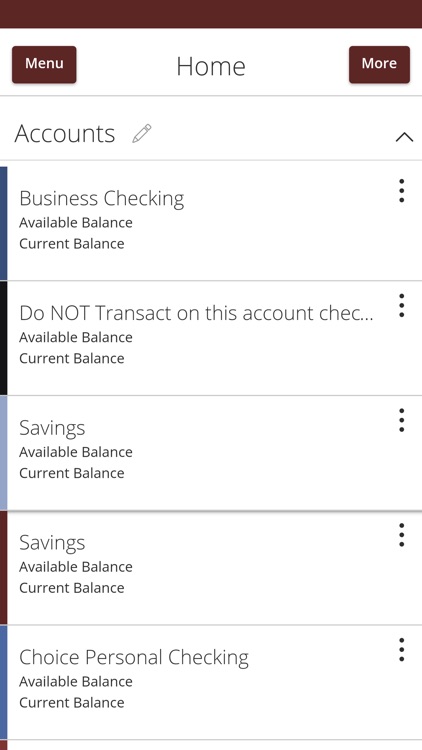Select the second Savings account title

click(52, 543)
